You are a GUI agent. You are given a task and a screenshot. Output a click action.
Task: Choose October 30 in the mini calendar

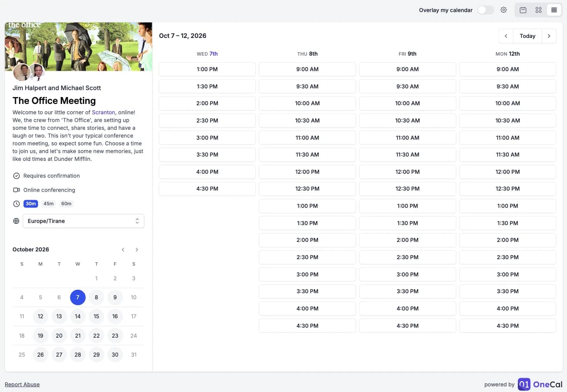tap(115, 354)
